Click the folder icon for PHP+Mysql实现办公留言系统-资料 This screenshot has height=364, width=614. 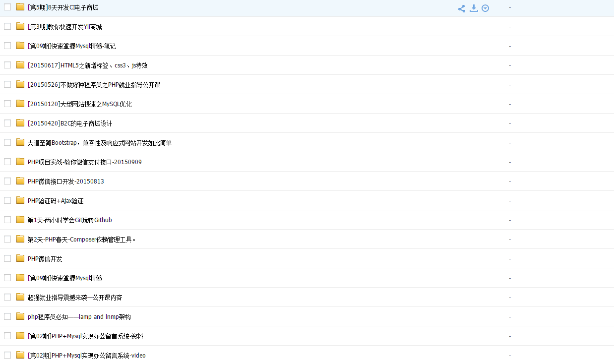pos(20,336)
